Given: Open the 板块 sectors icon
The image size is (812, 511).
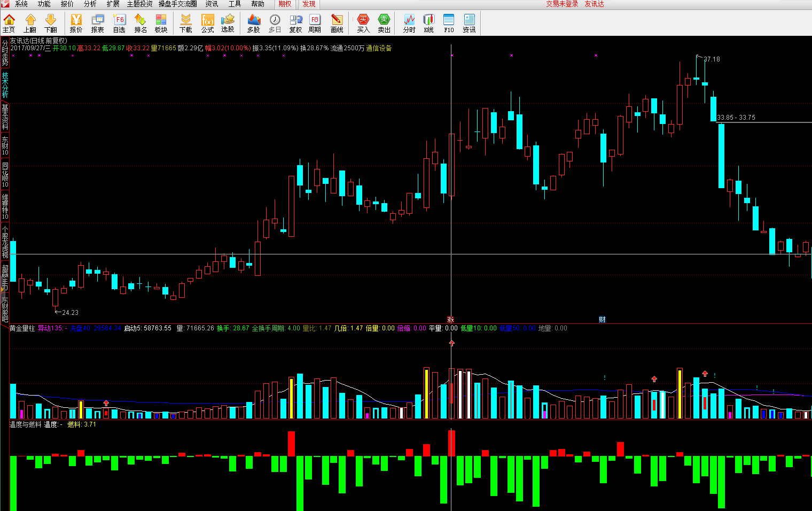Looking at the screenshot, I should coord(161,24).
